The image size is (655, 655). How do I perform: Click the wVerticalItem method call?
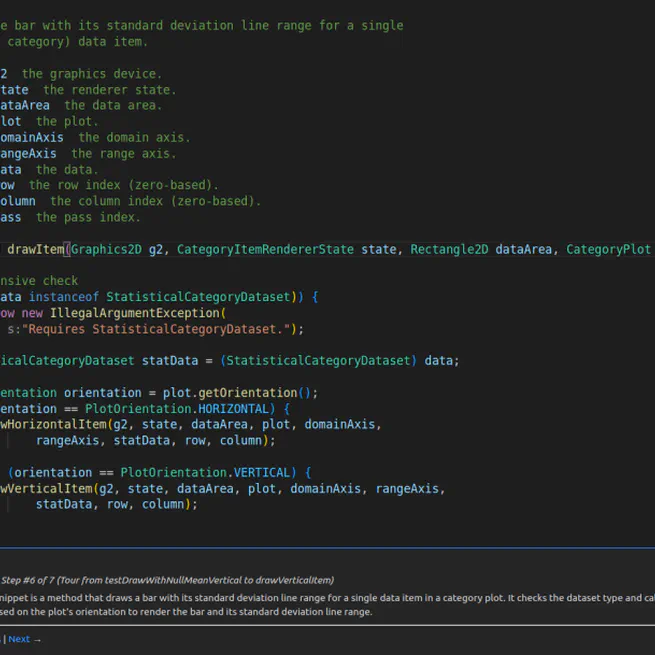(x=46, y=488)
